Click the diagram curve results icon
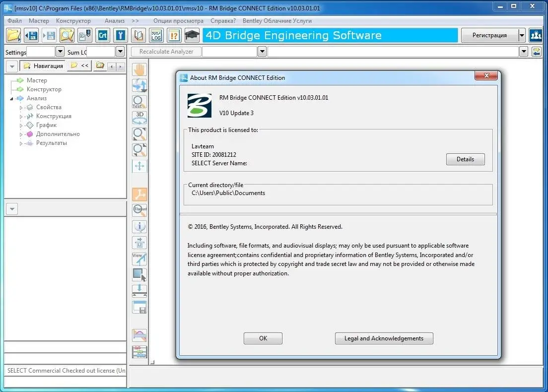 (x=139, y=335)
